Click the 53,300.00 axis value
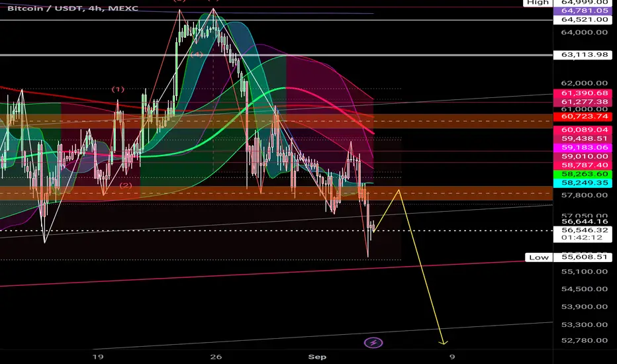617x364 pixels. [585, 325]
